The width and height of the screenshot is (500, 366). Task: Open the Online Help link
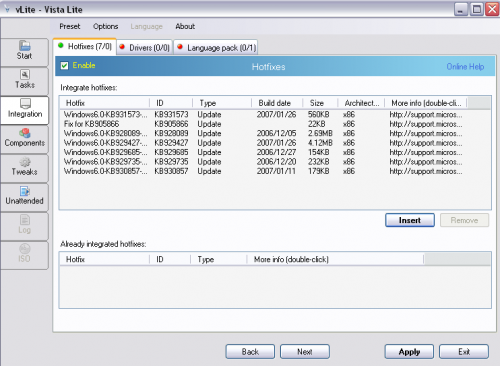[x=465, y=67]
